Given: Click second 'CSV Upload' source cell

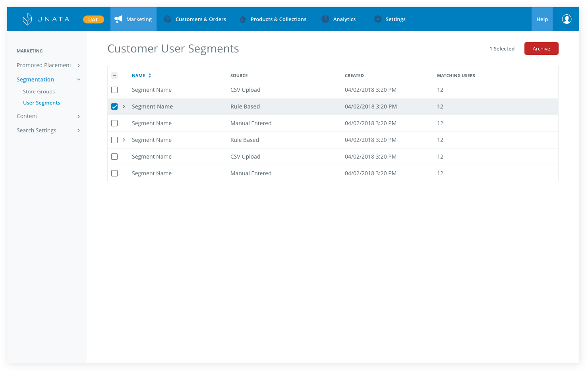Looking at the screenshot, I should [246, 157].
